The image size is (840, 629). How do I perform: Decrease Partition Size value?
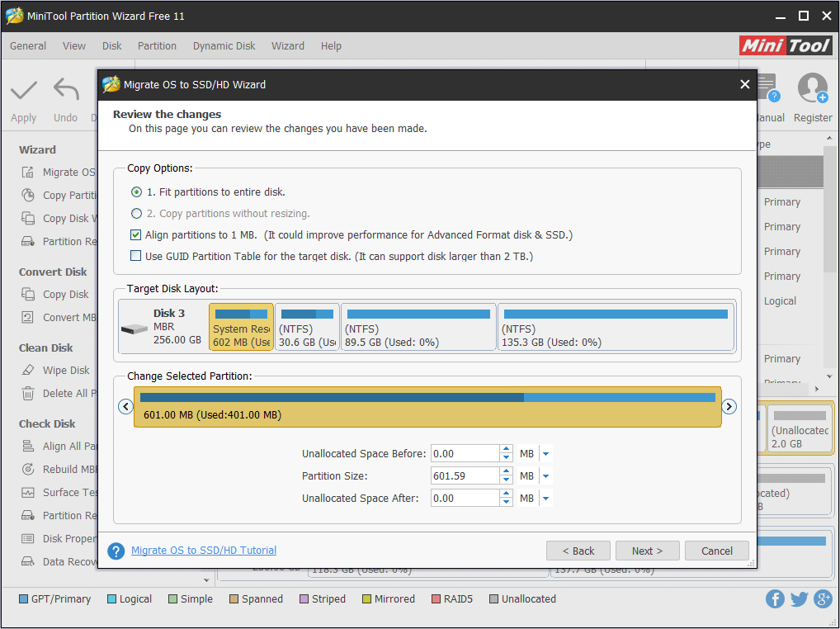507,480
